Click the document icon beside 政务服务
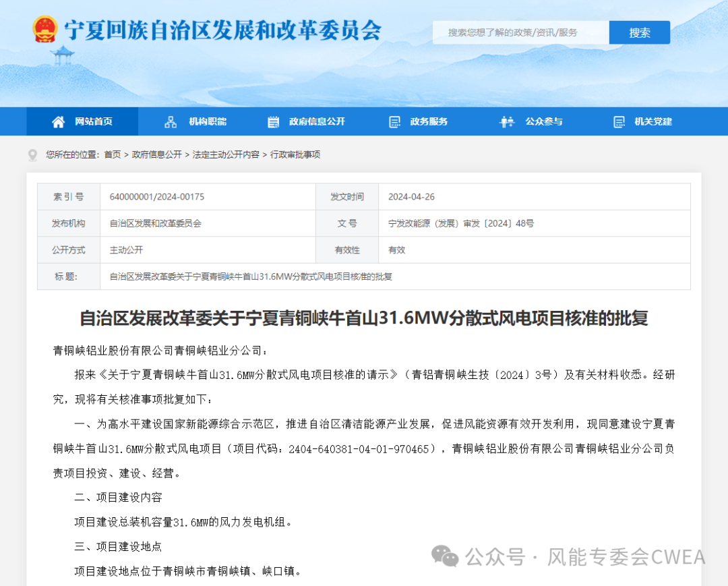 [x=394, y=121]
